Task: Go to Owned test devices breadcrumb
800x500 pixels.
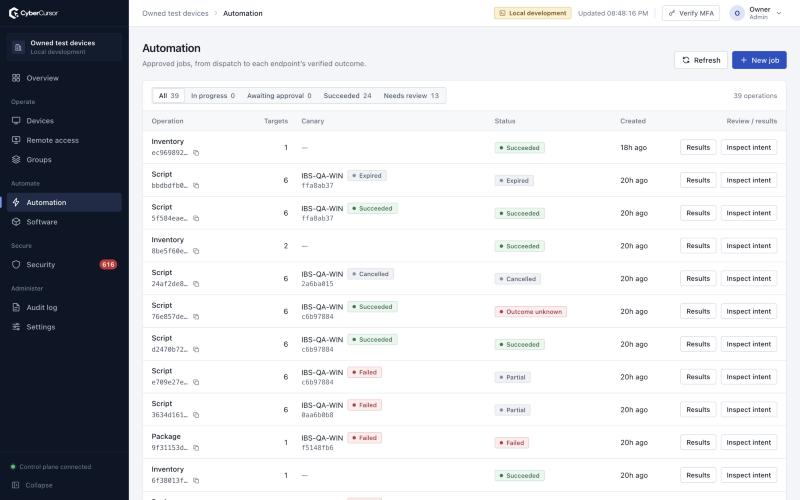Action: click(x=176, y=13)
